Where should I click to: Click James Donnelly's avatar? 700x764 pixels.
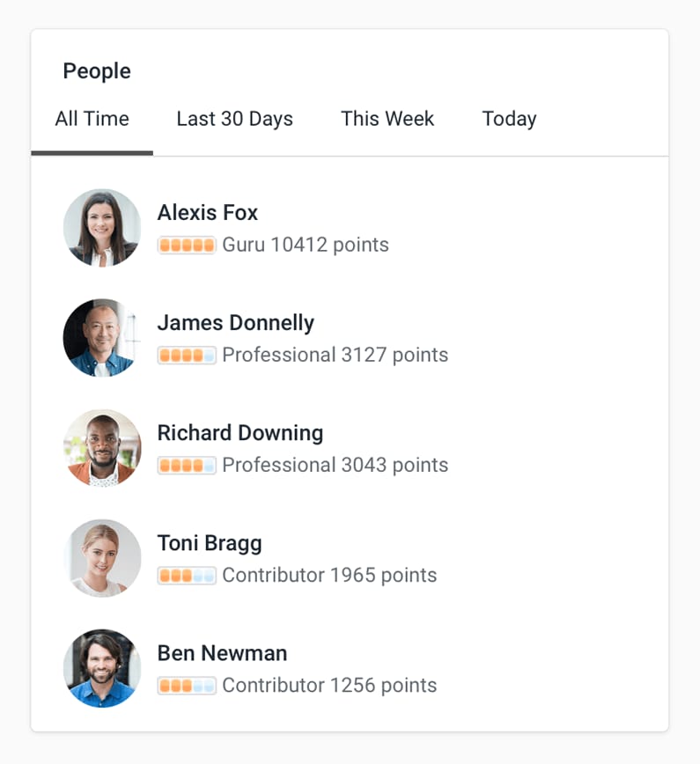(x=102, y=337)
